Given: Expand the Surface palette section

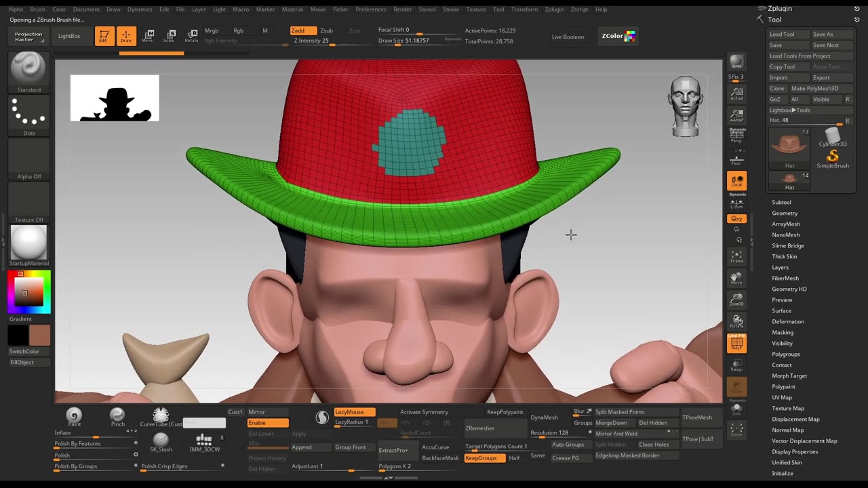Looking at the screenshot, I should (x=782, y=310).
